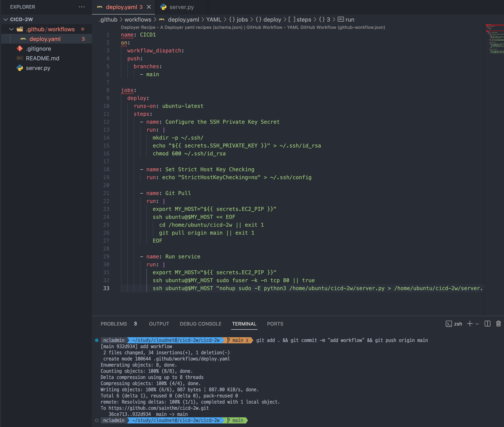The image size is (504, 427).
Task: Switch to the Debug Console tab
Action: (201, 324)
